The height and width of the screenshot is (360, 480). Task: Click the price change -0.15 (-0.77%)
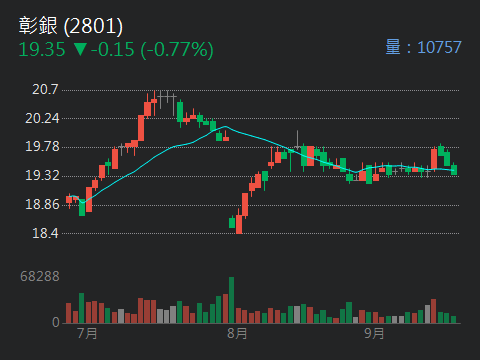click(152, 50)
